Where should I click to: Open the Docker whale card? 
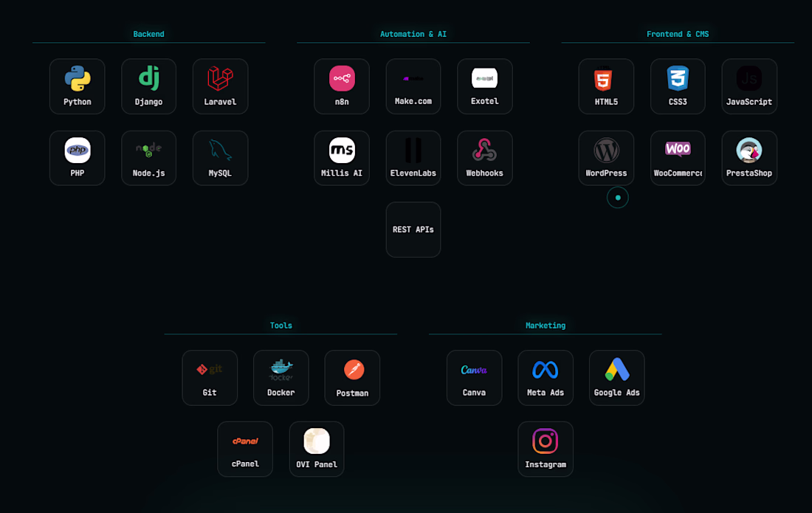[x=281, y=378]
